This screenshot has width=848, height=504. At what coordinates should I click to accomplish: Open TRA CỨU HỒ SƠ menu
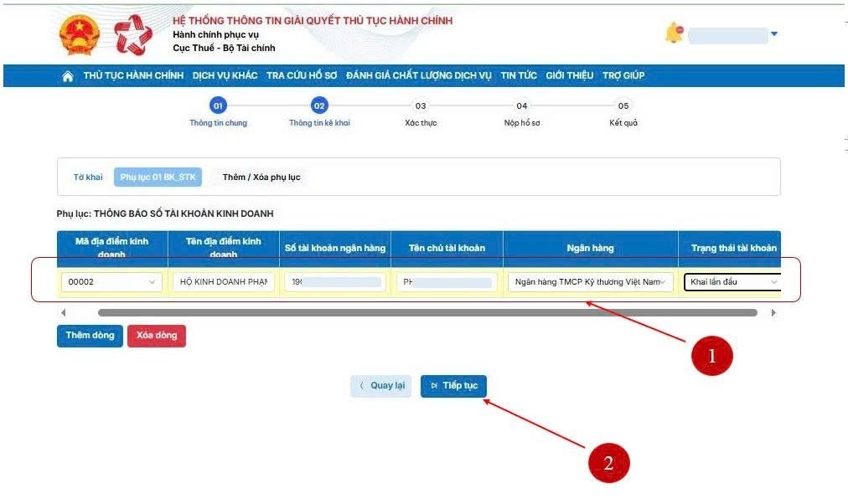[x=302, y=76]
